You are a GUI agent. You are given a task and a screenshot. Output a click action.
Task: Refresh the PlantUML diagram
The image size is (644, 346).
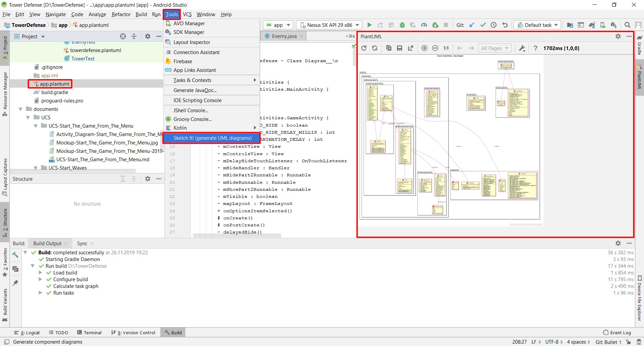[364, 48]
